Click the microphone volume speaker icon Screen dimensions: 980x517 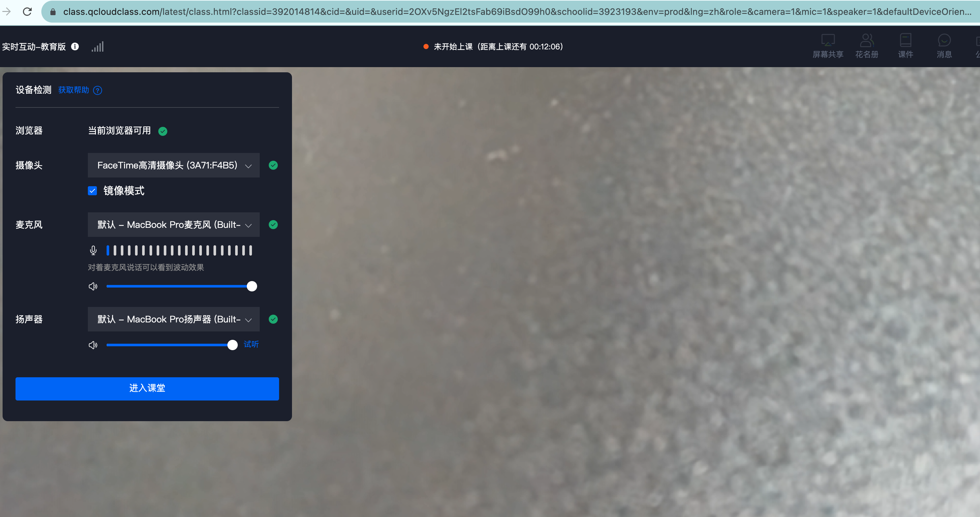pos(93,286)
